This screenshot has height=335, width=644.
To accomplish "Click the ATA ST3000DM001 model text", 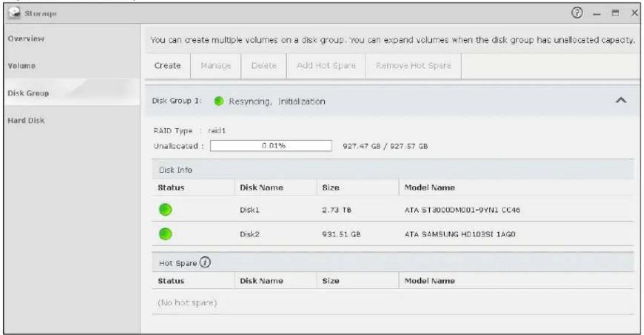I will [463, 209].
